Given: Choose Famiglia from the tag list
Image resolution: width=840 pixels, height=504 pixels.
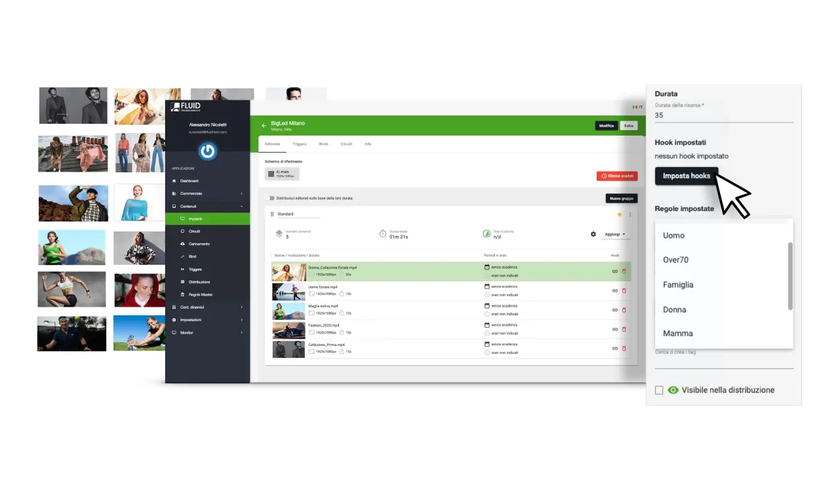Looking at the screenshot, I should pos(721,285).
